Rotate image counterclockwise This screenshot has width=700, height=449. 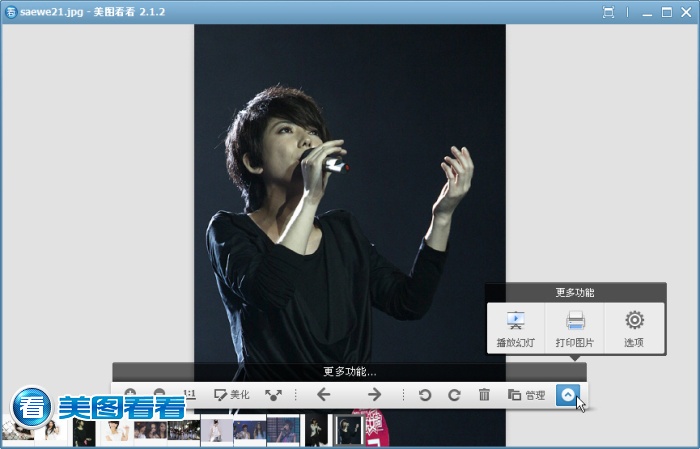(425, 395)
